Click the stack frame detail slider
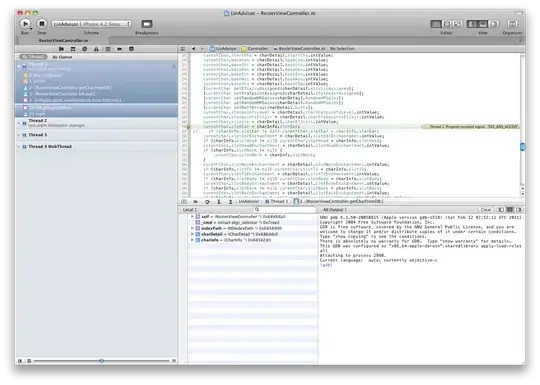Viewport: 540px width, 385px height. tap(102, 361)
